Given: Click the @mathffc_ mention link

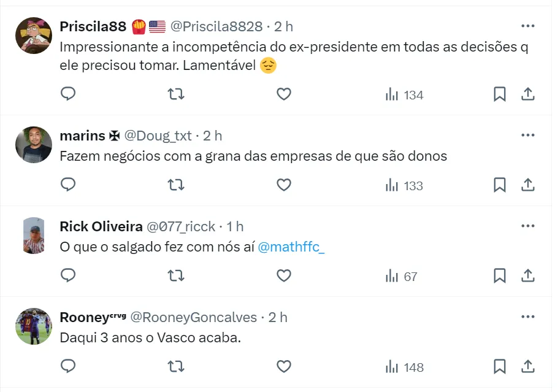Looking at the screenshot, I should pos(291,247).
